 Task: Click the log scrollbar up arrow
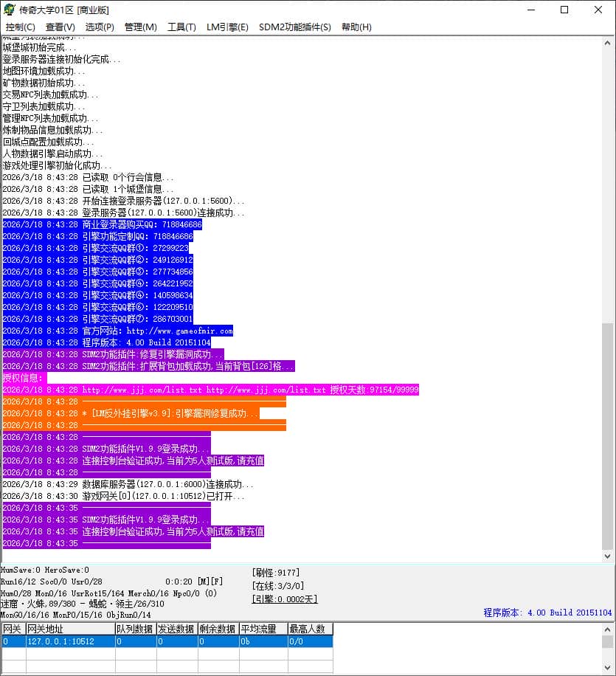pos(607,43)
